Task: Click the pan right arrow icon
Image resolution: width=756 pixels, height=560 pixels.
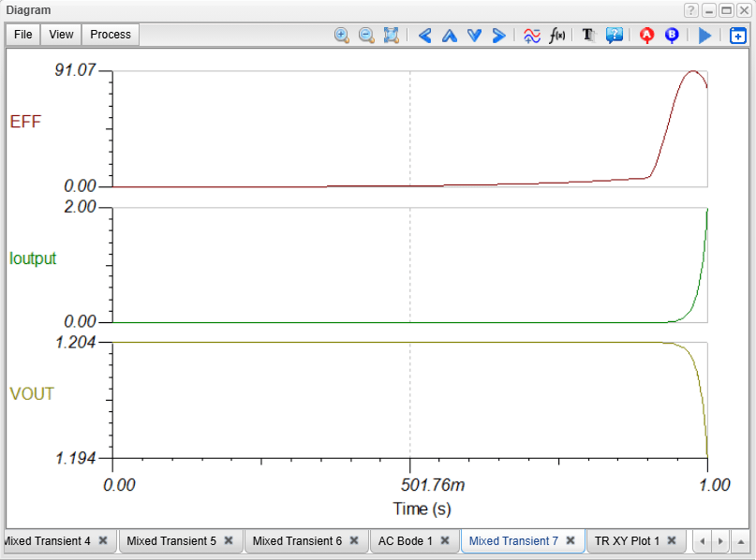Action: click(498, 36)
